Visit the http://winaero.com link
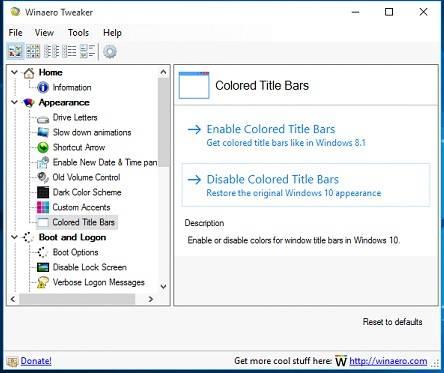 388,361
